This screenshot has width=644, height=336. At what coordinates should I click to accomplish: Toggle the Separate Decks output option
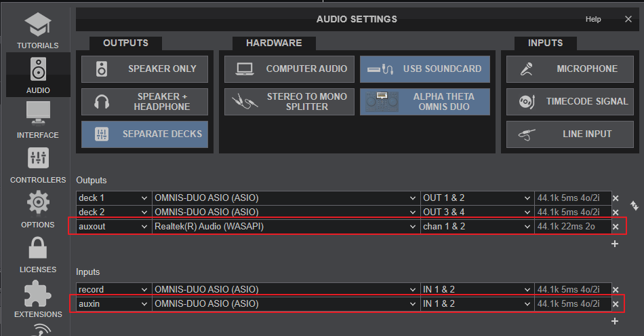pos(144,134)
